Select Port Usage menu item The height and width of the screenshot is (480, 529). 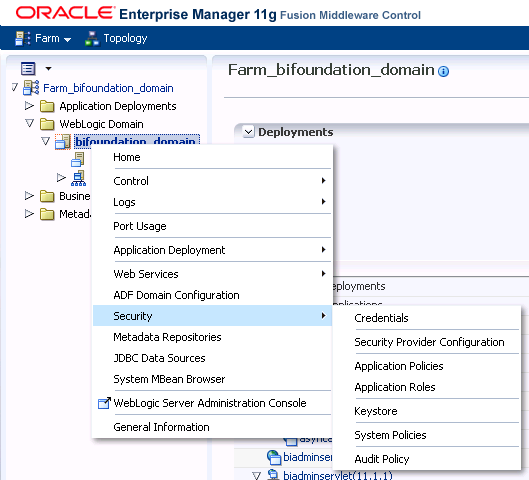coord(213,226)
